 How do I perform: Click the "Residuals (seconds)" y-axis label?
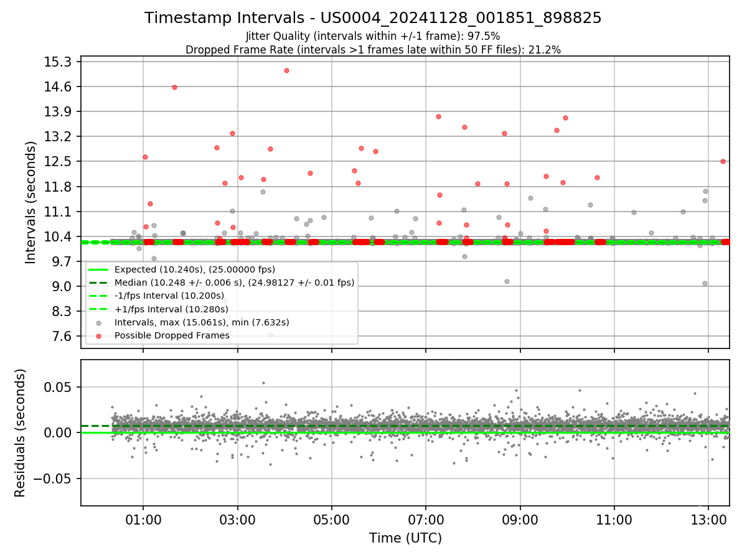21,432
